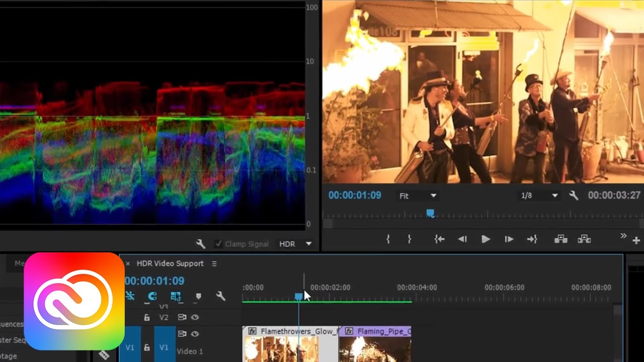Hide the V2 track output
The image size is (644, 362).
tap(195, 318)
